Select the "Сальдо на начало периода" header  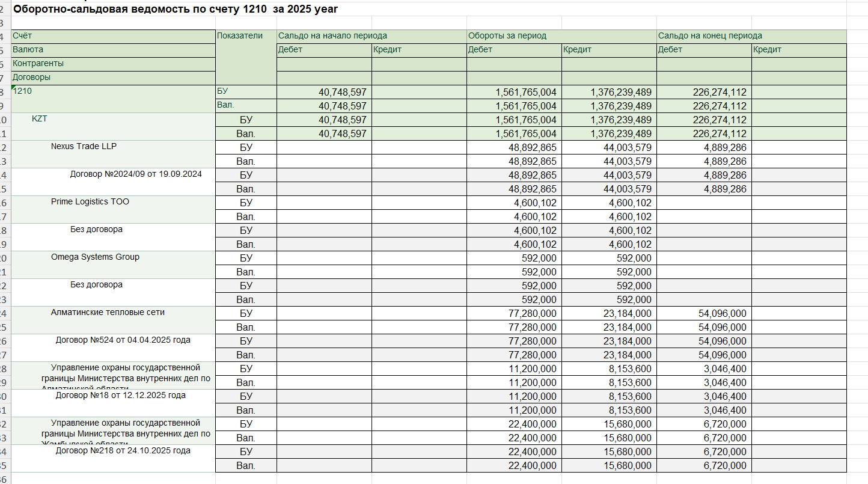pos(371,36)
